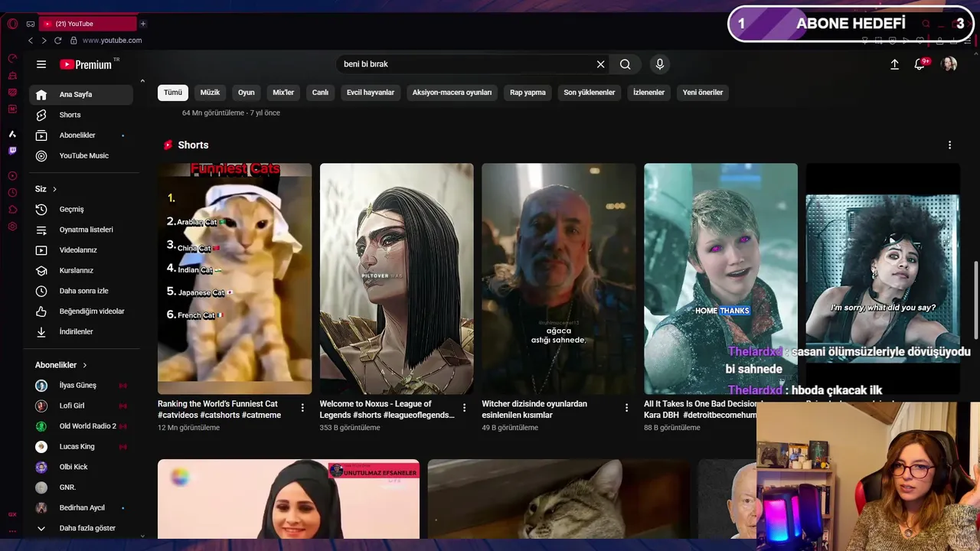Collapse sidebar section using up chevron

coord(142,81)
